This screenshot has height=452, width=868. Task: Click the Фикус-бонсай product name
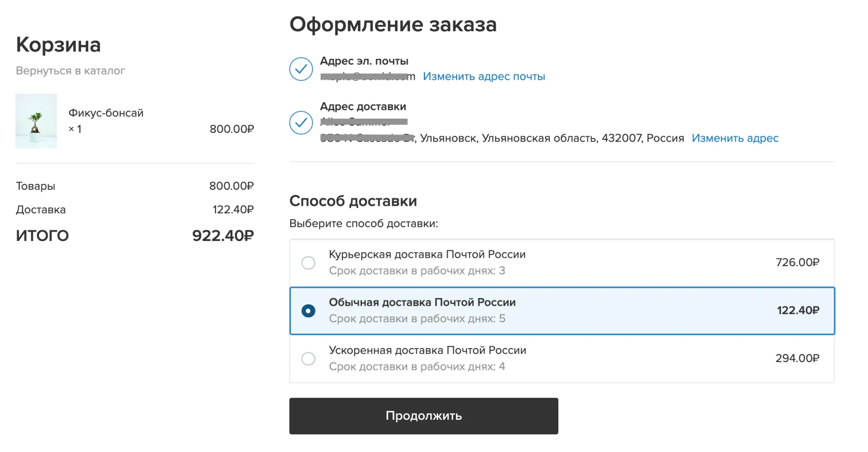[106, 113]
